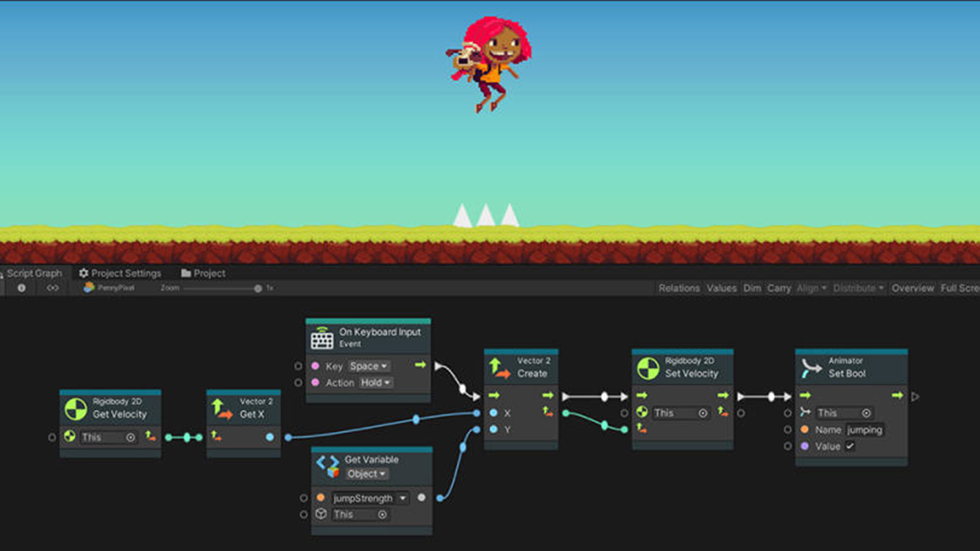Click the object picker circle in Set Bool This field

coord(867,413)
